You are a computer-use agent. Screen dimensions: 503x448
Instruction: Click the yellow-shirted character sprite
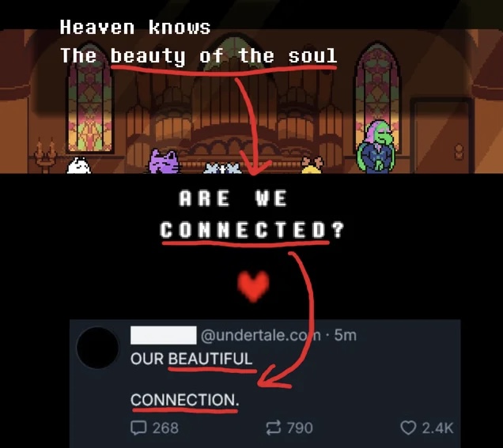pos(312,164)
